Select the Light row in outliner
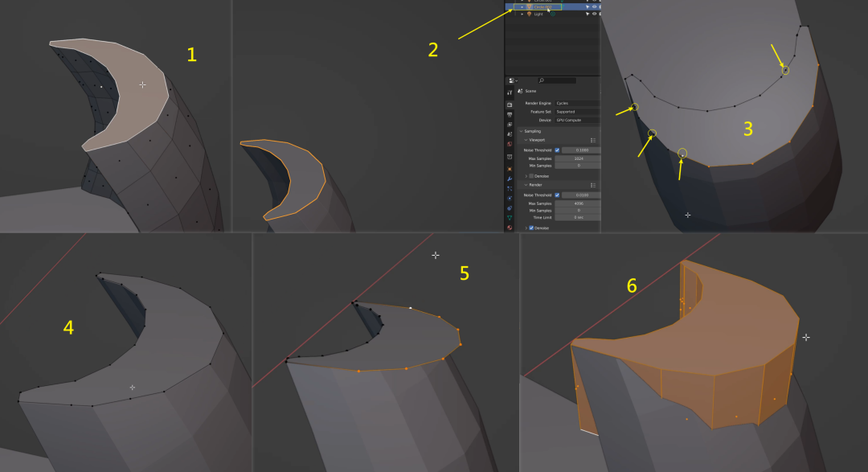 [x=553, y=14]
